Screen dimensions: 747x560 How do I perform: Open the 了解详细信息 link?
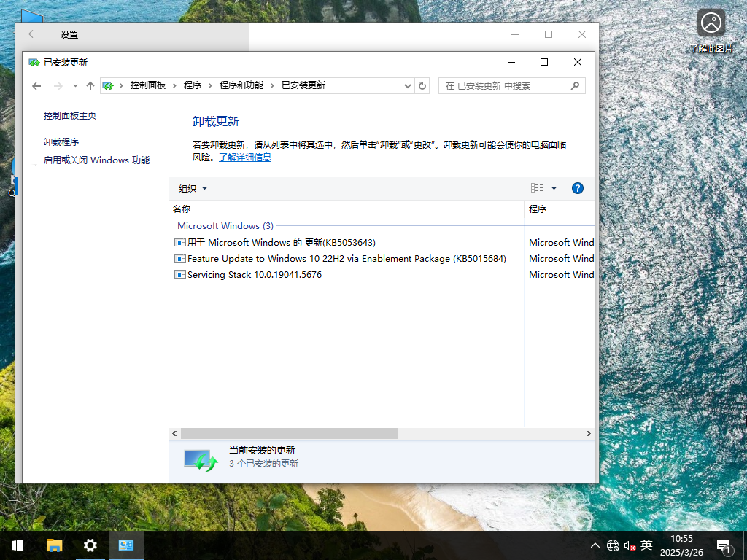click(244, 156)
